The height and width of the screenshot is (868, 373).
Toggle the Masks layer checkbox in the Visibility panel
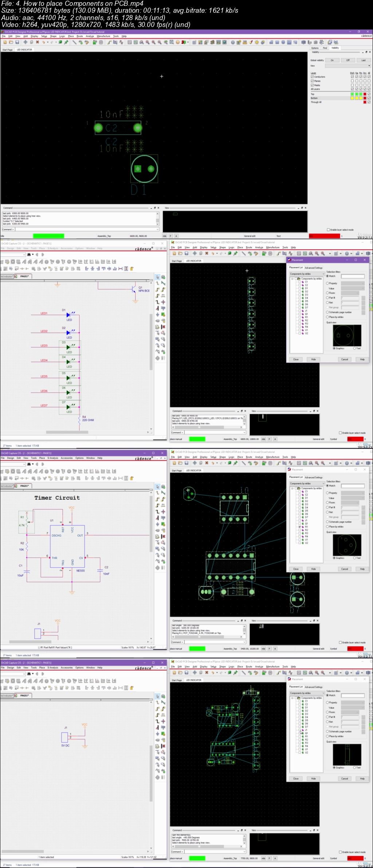pos(312,85)
